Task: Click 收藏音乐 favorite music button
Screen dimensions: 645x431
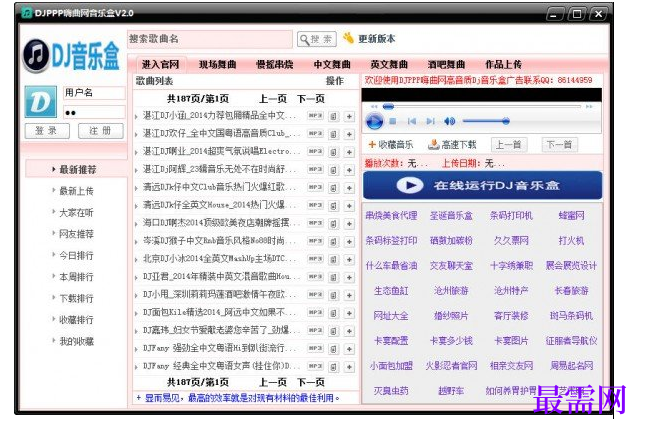Action: (391, 144)
